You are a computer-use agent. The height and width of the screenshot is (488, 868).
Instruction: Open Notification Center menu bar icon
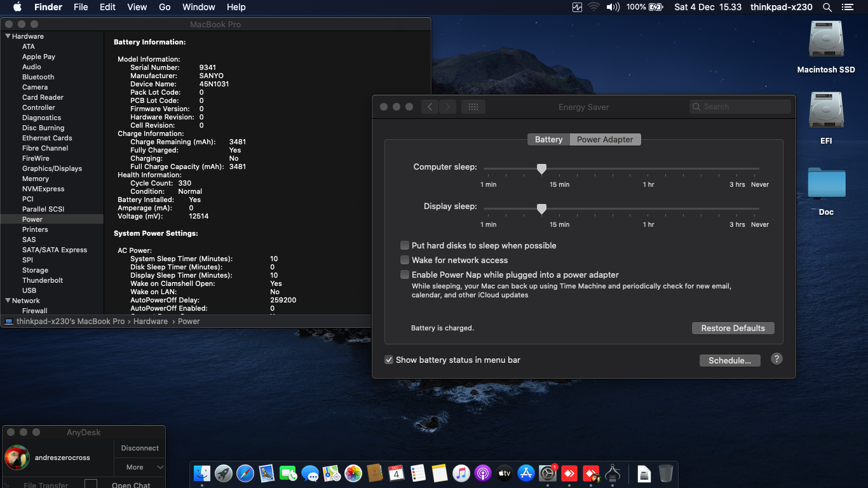pyautogui.click(x=848, y=7)
